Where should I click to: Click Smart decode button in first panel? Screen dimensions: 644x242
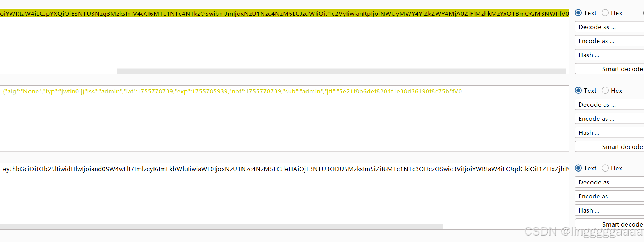(609, 69)
